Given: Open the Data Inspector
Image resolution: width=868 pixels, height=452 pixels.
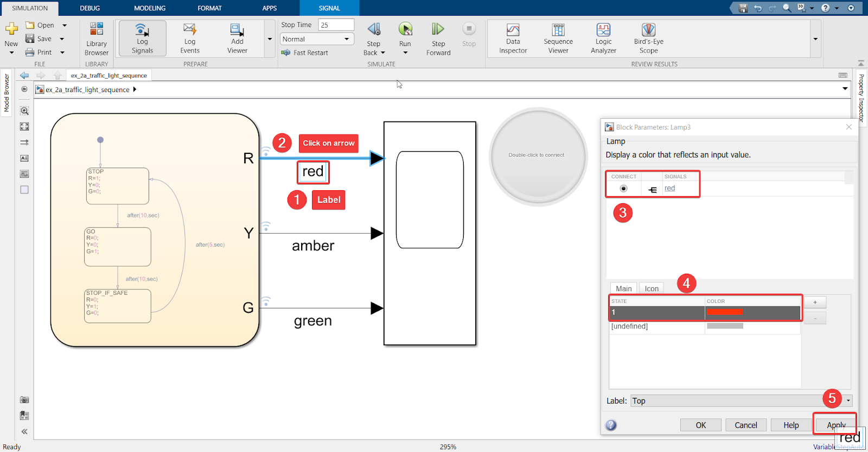Looking at the screenshot, I should coord(513,38).
